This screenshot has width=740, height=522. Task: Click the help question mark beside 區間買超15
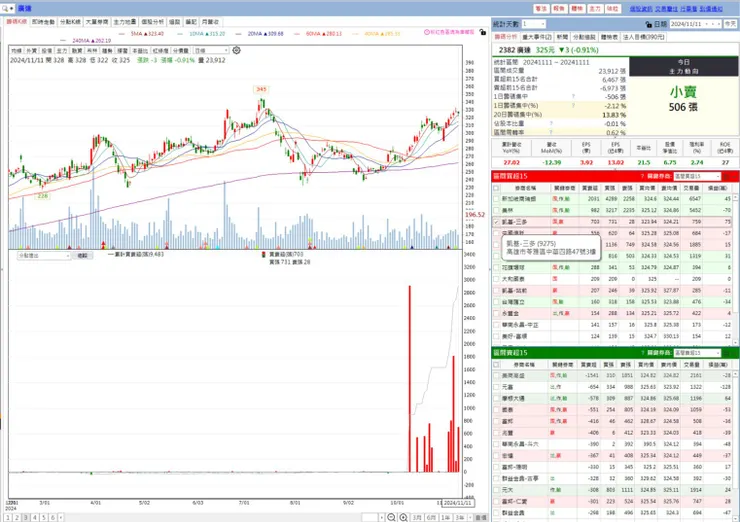(642, 176)
